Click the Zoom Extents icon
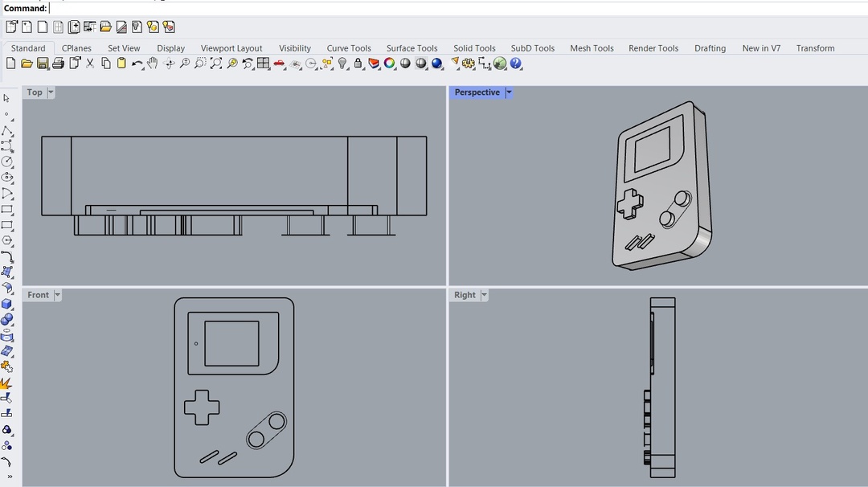Image resolution: width=868 pixels, height=487 pixels. pos(216,63)
